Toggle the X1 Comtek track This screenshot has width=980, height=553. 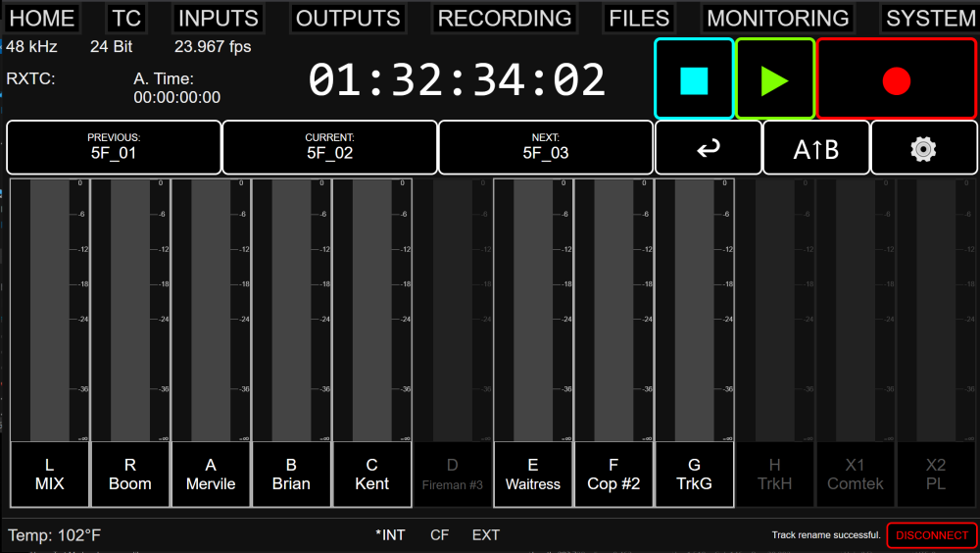855,475
